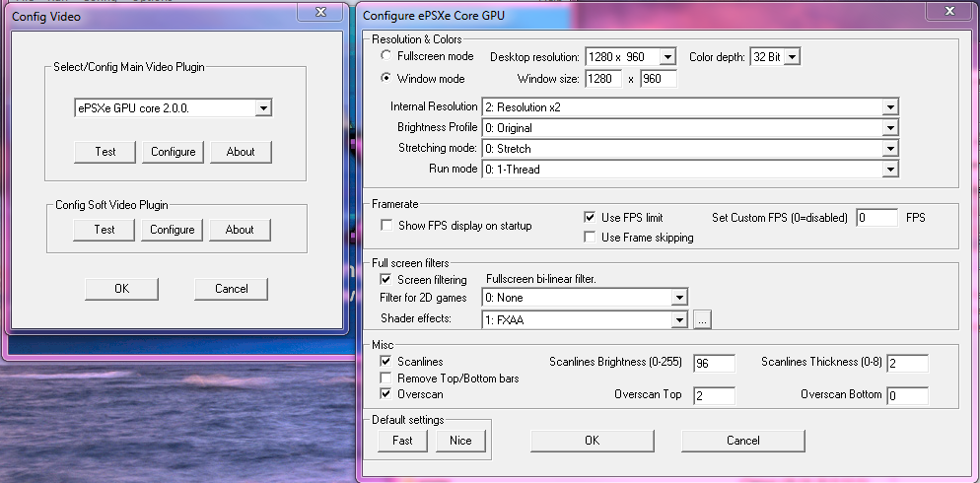This screenshot has width=980, height=483.
Task: Enable Use Frame skipping checkbox
Action: (590, 238)
